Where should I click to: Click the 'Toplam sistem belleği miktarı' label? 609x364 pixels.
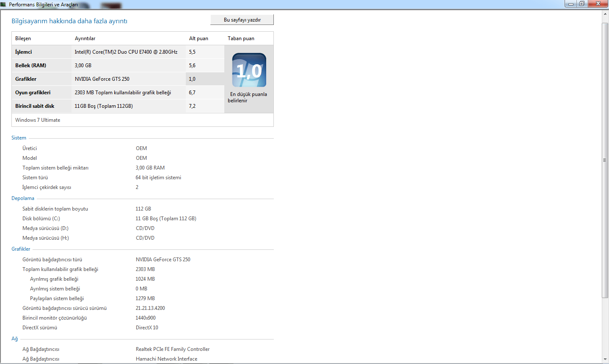(x=55, y=168)
